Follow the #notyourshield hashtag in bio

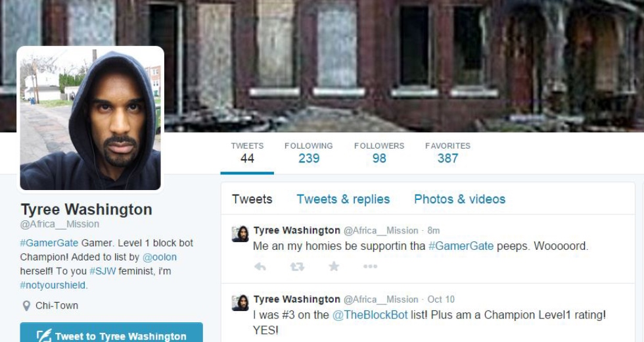(53, 285)
